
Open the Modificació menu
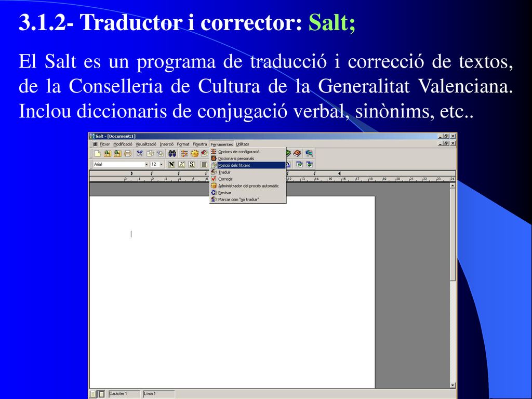(123, 144)
